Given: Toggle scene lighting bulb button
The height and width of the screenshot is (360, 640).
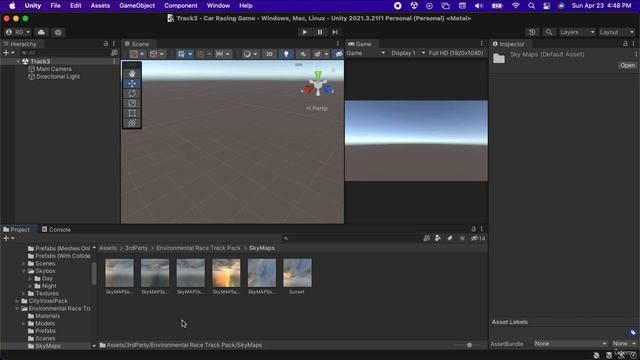Looking at the screenshot, I should click(x=286, y=54).
